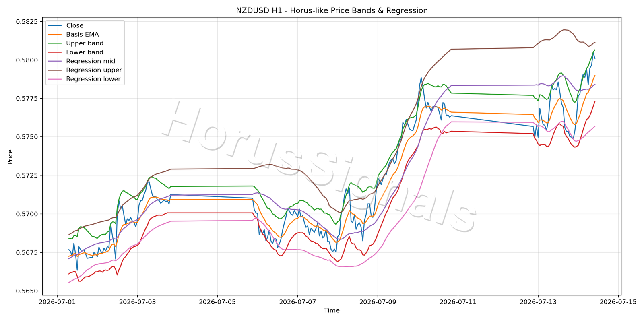Click the 2026-07-09 date tick label
This screenshot has width=644, height=322.
(378, 301)
